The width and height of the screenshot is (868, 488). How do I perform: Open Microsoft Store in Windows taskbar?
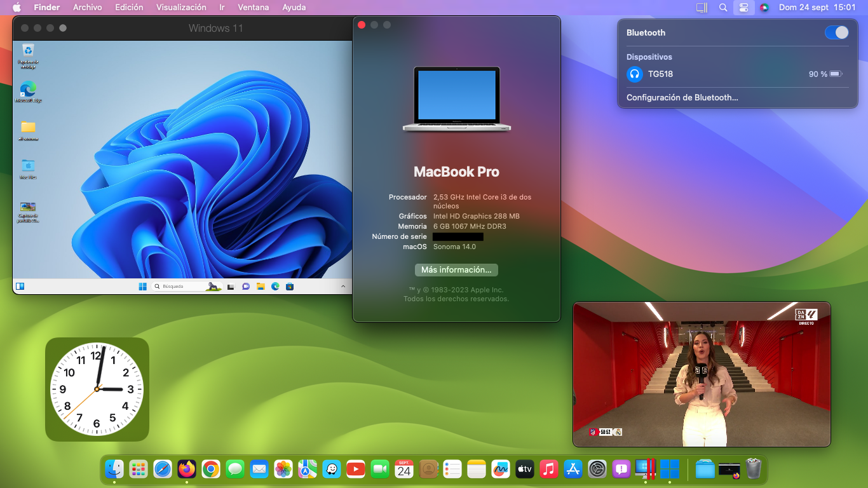pos(290,287)
